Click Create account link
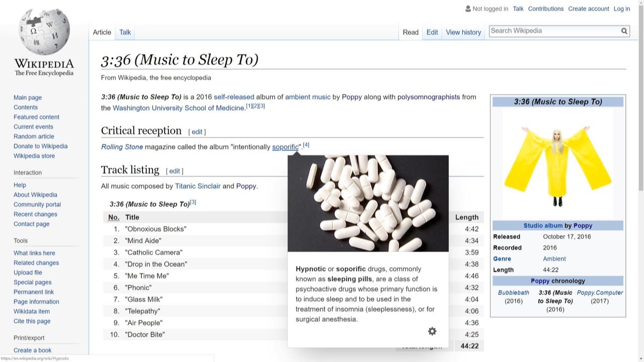This screenshot has width=644, height=362. 588,9
